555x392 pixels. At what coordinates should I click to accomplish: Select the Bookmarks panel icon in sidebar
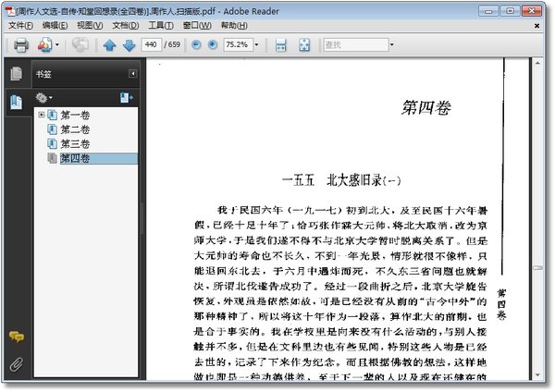tap(17, 103)
